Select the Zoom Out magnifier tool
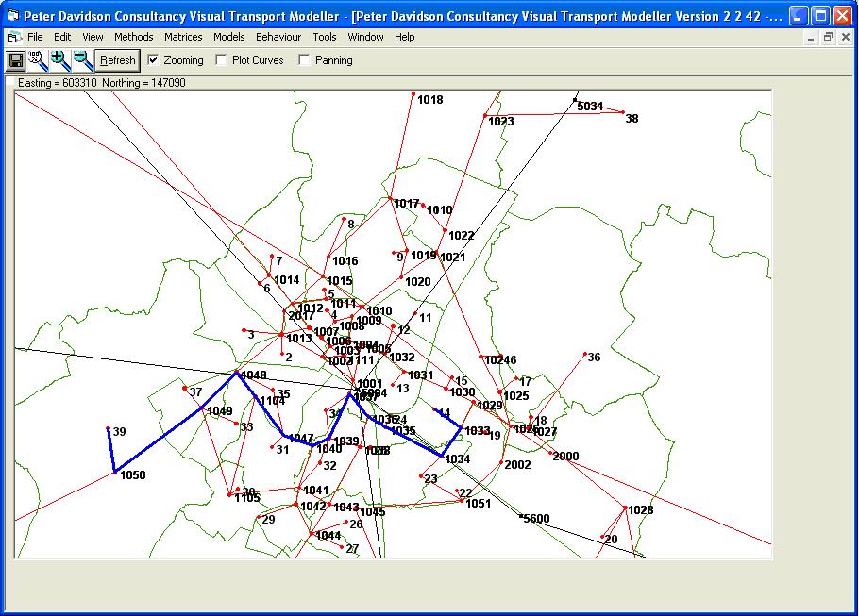The width and height of the screenshot is (859, 616). 83,59
